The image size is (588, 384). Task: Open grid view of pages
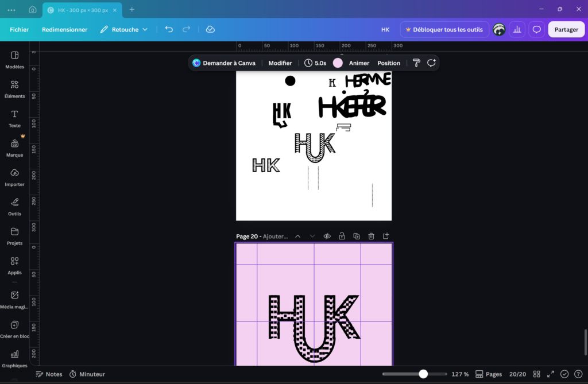537,374
